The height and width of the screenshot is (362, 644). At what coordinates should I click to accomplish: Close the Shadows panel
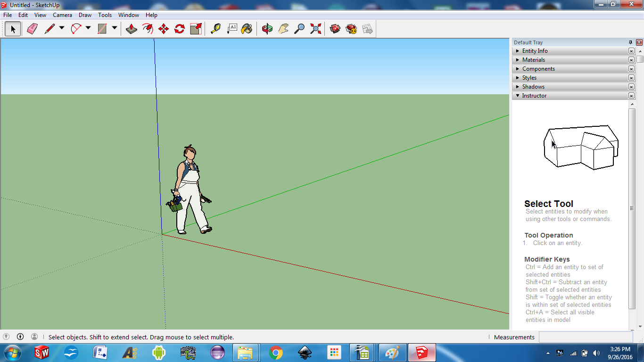[631, 87]
